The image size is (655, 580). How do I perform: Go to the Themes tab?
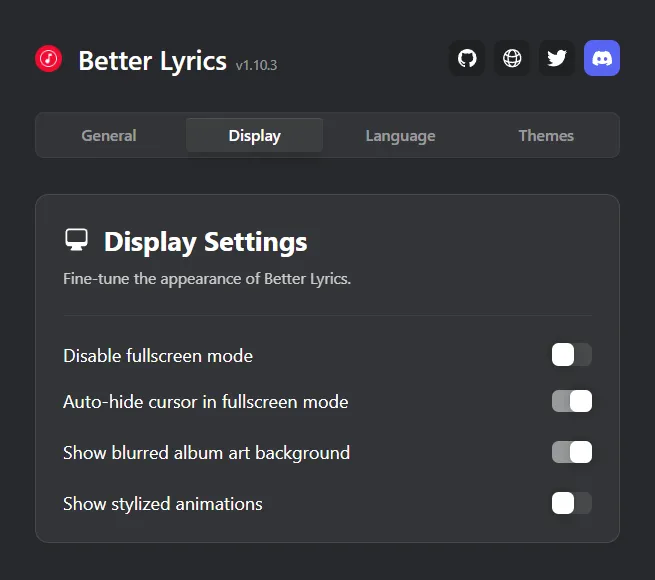point(546,135)
